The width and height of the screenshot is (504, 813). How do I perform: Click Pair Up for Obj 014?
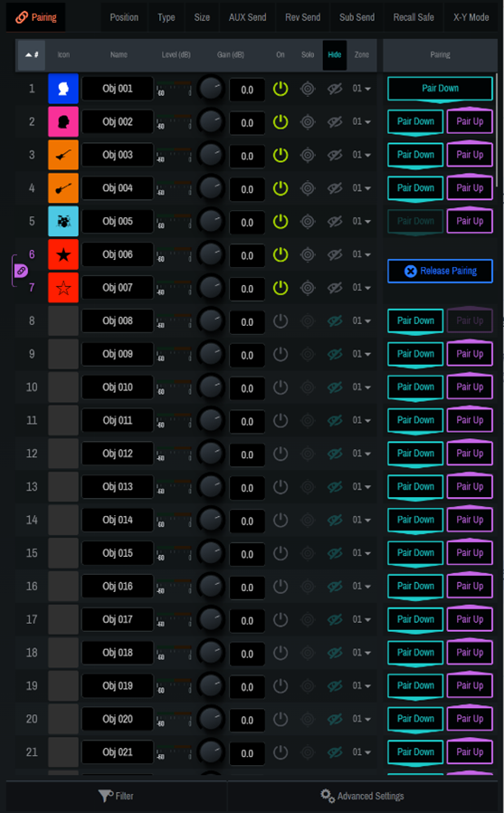(470, 520)
